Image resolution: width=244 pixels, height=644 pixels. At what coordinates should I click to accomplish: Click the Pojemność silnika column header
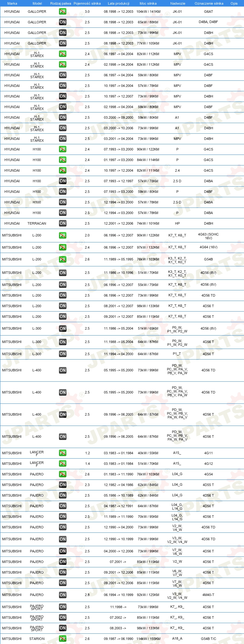(87, 3)
